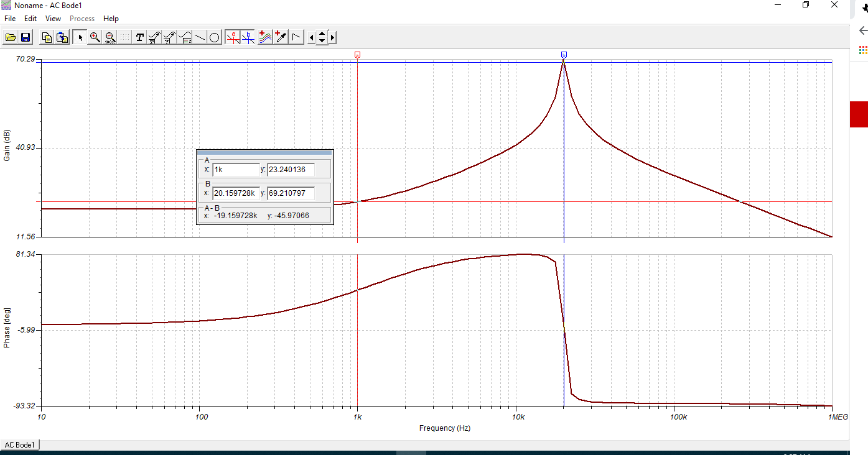Click the 81.34 phase axis value

coord(26,254)
